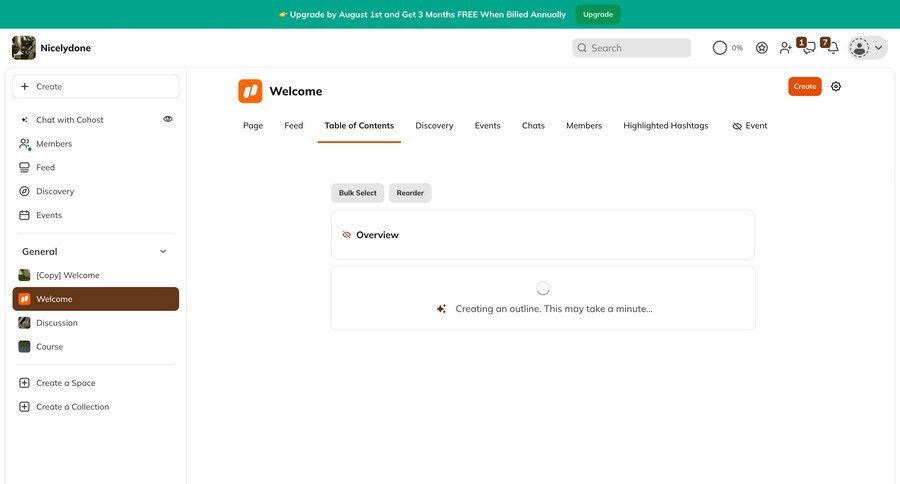900x484 pixels.
Task: Click the Course space thumbnail icon
Action: [24, 346]
